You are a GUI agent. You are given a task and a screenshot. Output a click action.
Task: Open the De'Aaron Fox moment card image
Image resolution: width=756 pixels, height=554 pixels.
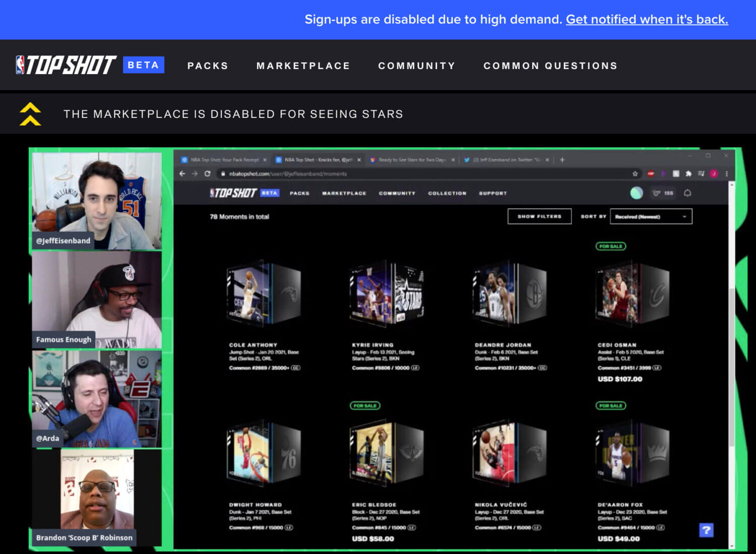point(633,452)
